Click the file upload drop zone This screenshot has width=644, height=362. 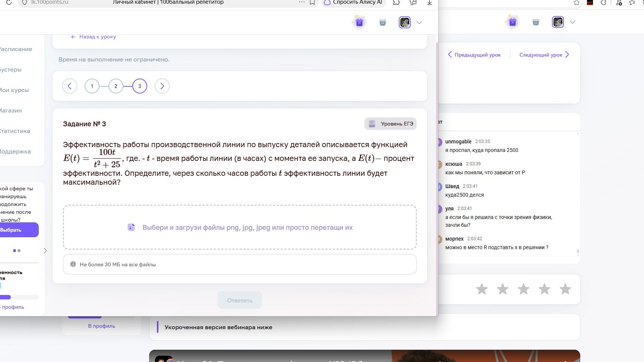click(240, 227)
